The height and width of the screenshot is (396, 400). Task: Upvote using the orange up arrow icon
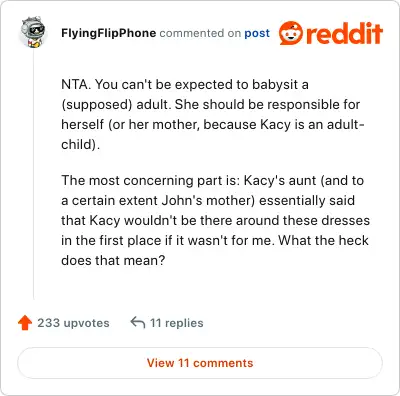pos(25,323)
